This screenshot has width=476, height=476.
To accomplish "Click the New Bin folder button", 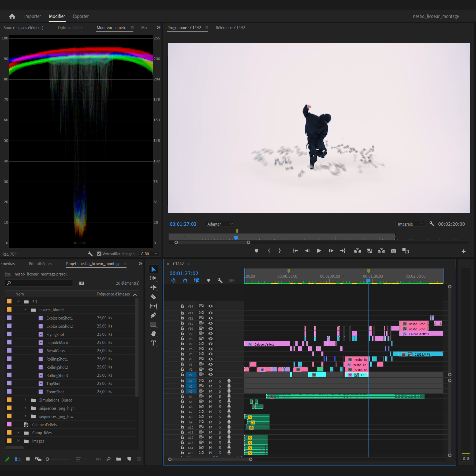I will pyautogui.click(x=118, y=459).
